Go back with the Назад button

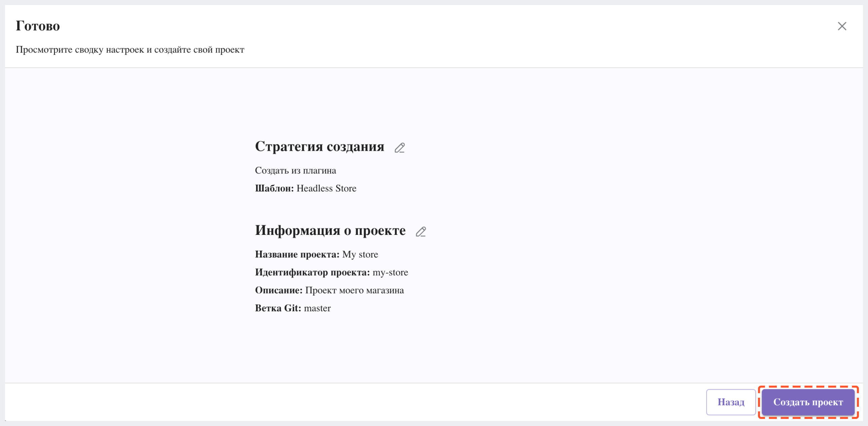pyautogui.click(x=731, y=402)
